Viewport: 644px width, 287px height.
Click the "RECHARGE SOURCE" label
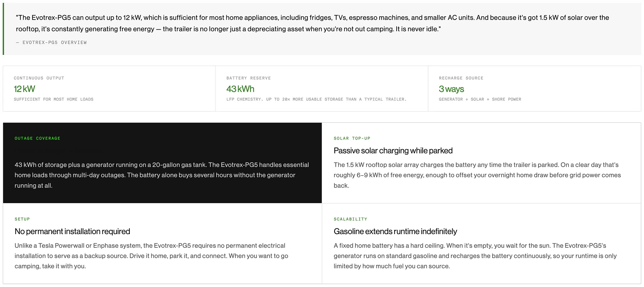point(461,78)
